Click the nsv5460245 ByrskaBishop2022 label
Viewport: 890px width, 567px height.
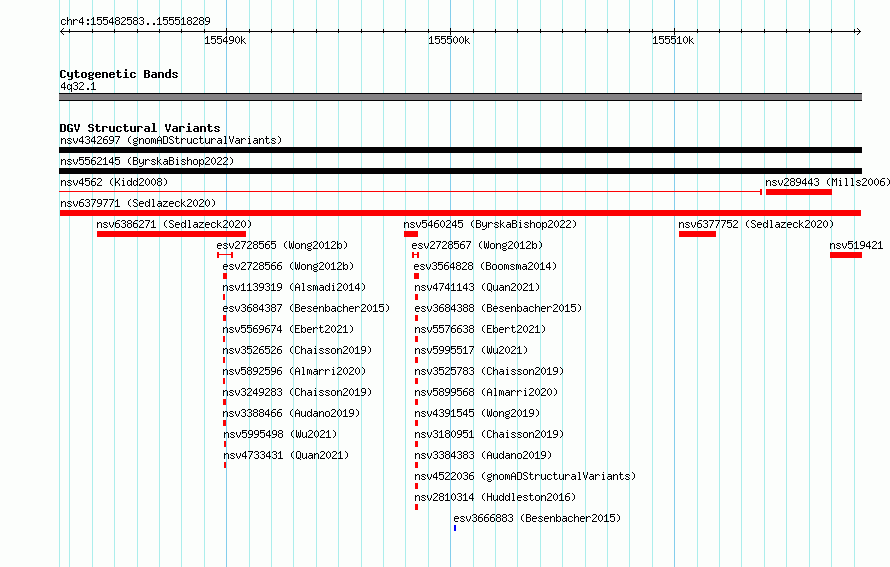pos(490,224)
